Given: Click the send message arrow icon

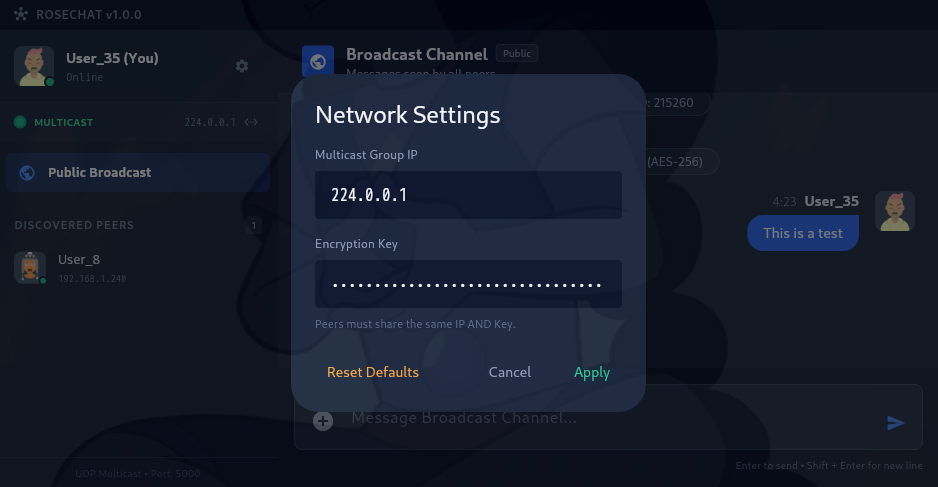Looking at the screenshot, I should click(x=895, y=423).
